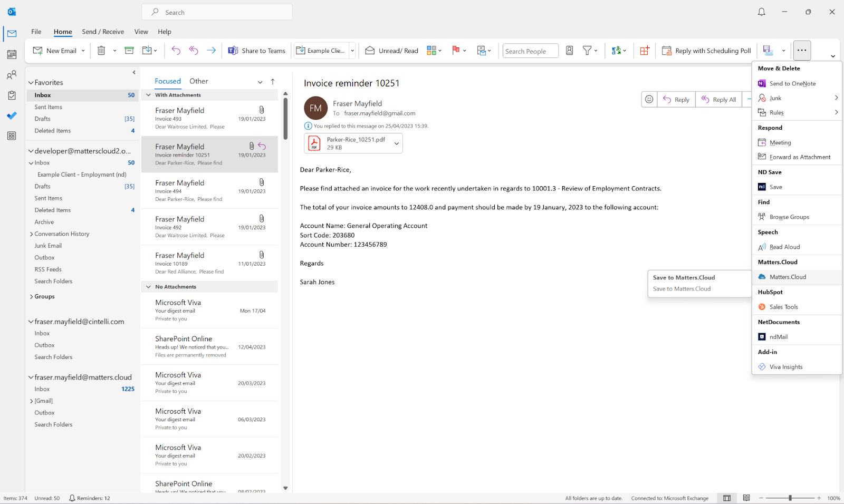Open the Tasks clipboard icon in sidebar
844x504 pixels.
pos(12,95)
